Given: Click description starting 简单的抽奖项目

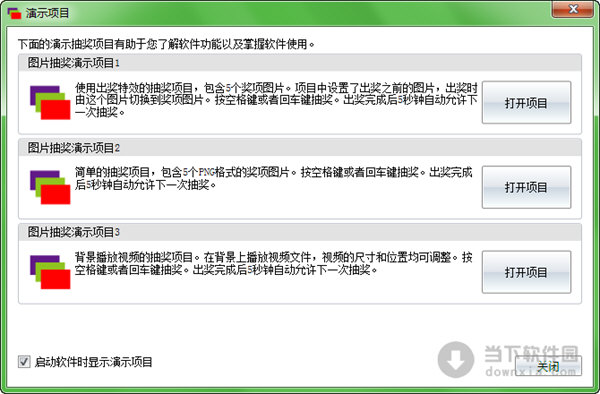Looking at the screenshot, I should (273, 179).
